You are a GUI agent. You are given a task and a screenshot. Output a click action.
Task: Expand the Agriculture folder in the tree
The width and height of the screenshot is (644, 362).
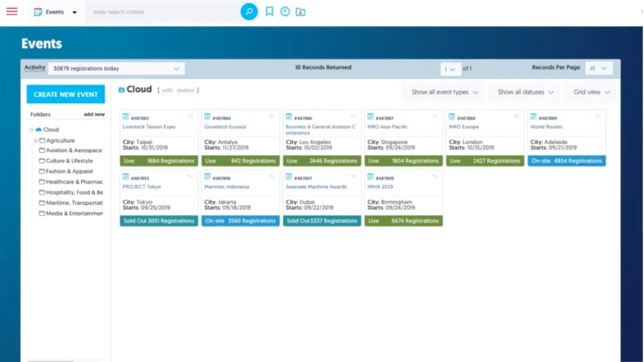tap(36, 140)
